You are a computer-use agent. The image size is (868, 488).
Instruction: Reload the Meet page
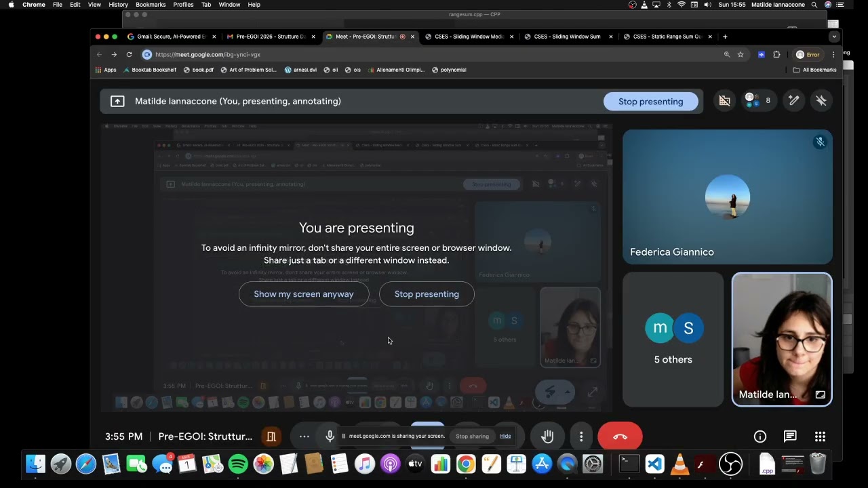point(129,54)
